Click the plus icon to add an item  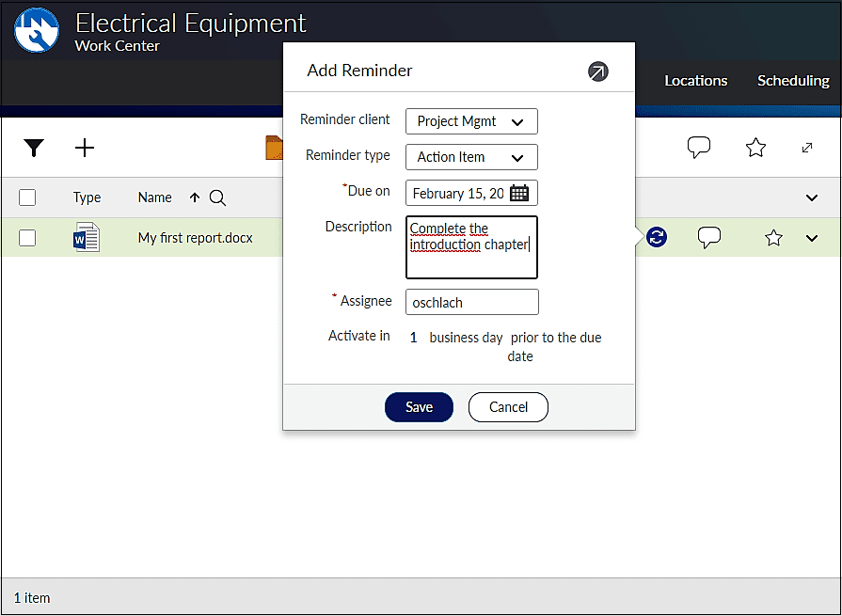85,148
